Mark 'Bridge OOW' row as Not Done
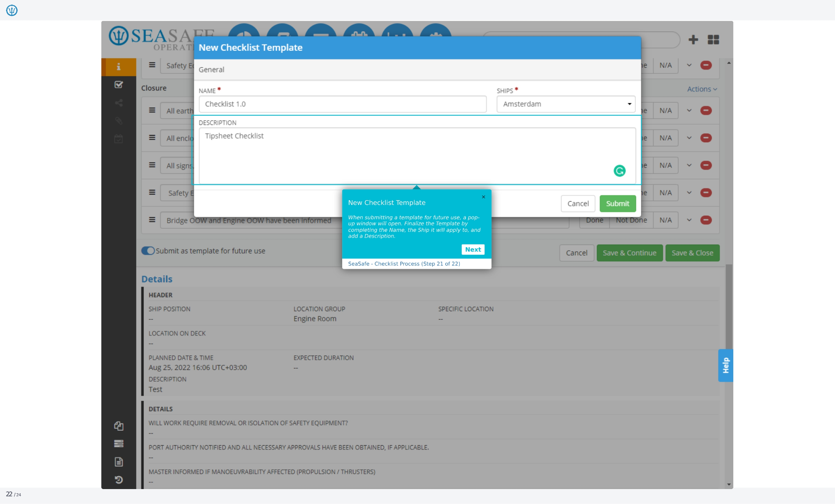835x504 pixels. [631, 220]
